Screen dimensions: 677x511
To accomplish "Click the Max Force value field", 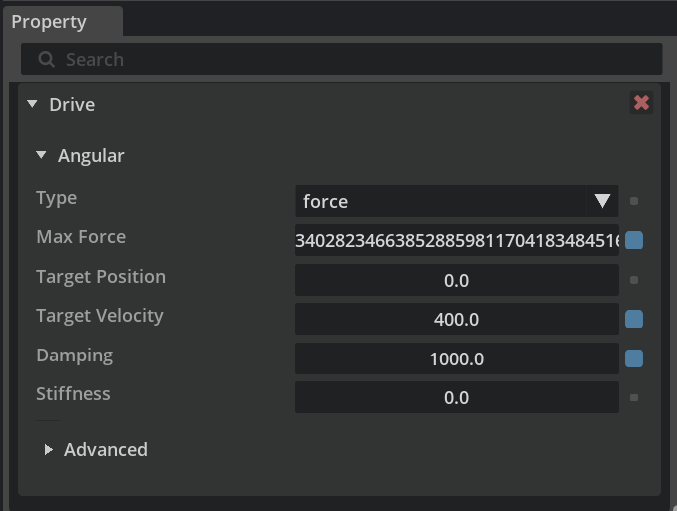I will tap(456, 240).
